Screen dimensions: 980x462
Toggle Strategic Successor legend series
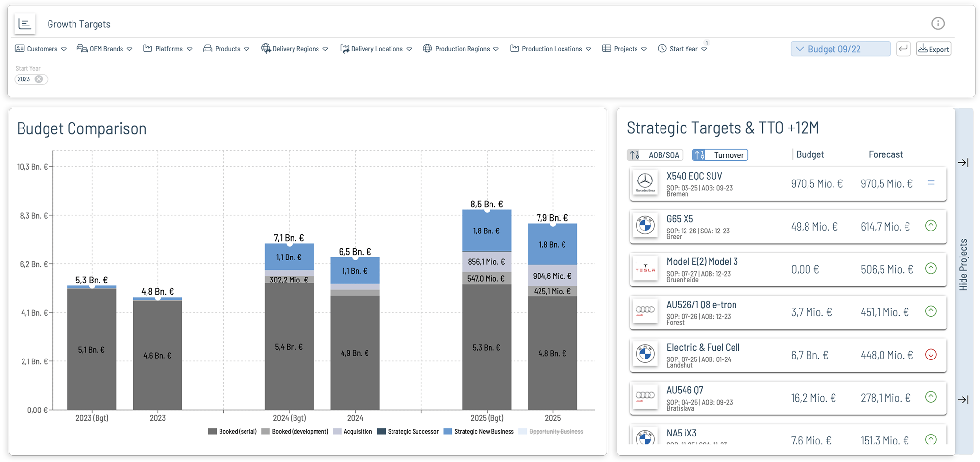[408, 432]
